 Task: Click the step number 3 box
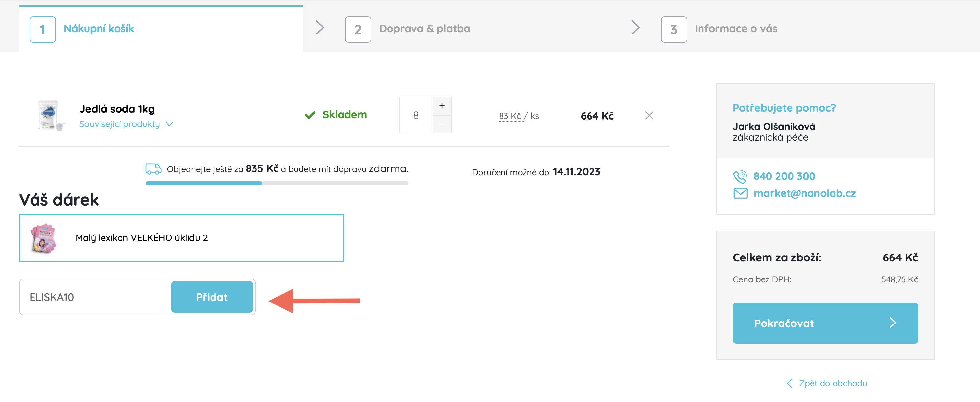coord(674,29)
